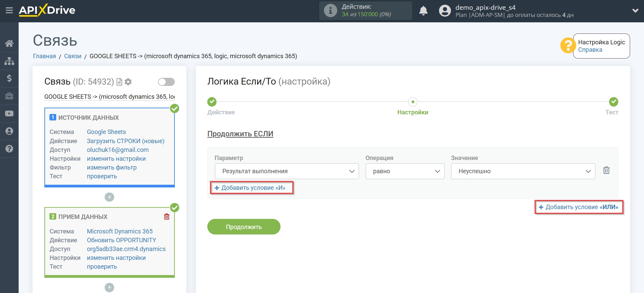Open the profile sidebar icon
644x293 pixels.
pos(9,131)
